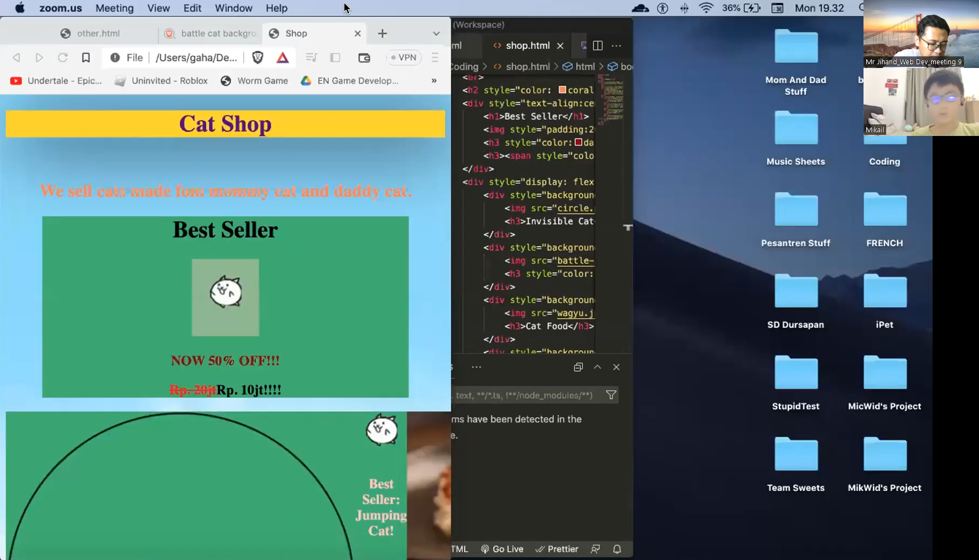Open the Window menu
Image resolution: width=979 pixels, height=560 pixels.
234,8
